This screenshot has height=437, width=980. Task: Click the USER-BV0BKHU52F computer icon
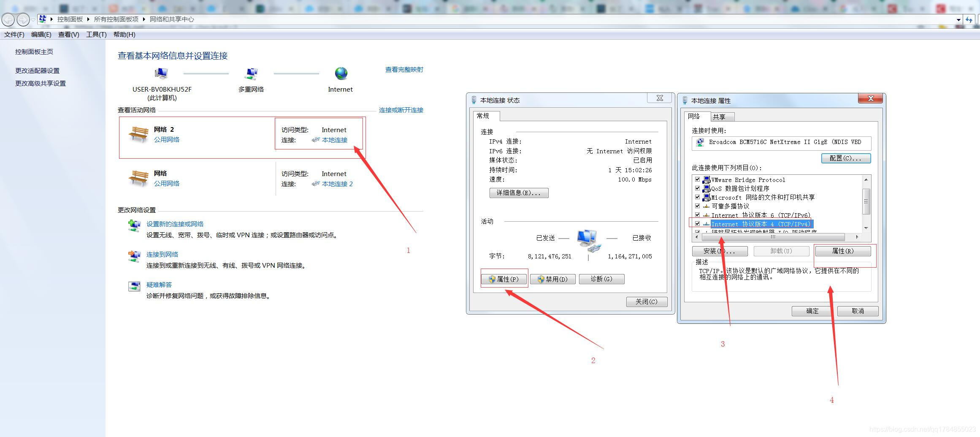point(161,74)
